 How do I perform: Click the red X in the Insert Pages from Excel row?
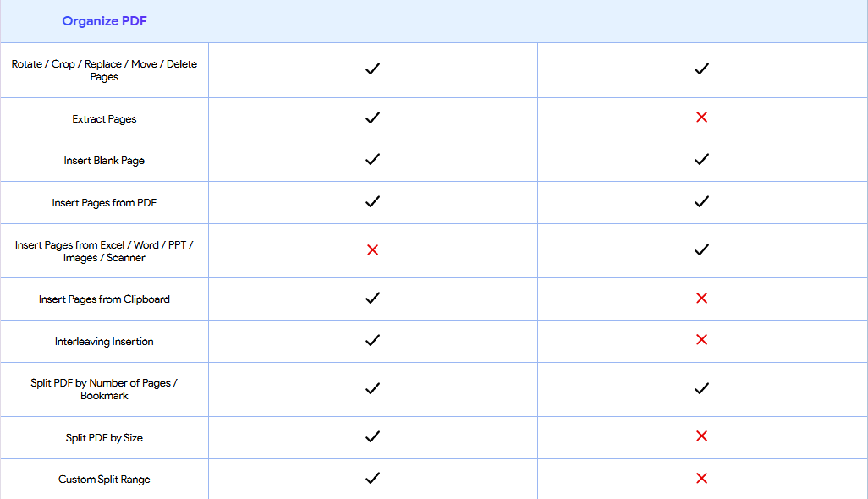point(372,250)
